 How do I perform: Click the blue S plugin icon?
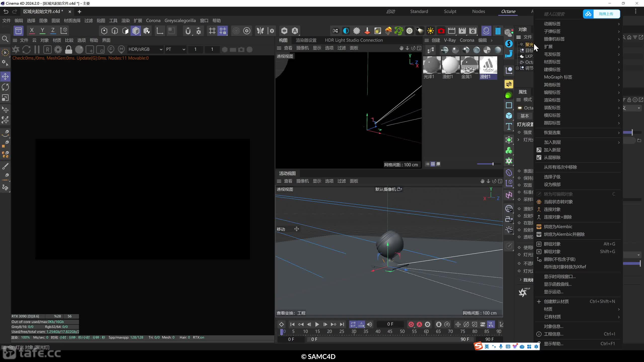509,43
